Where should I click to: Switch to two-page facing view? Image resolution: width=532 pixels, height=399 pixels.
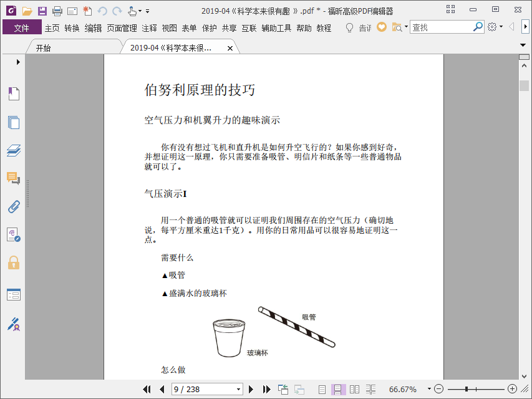[354, 389]
